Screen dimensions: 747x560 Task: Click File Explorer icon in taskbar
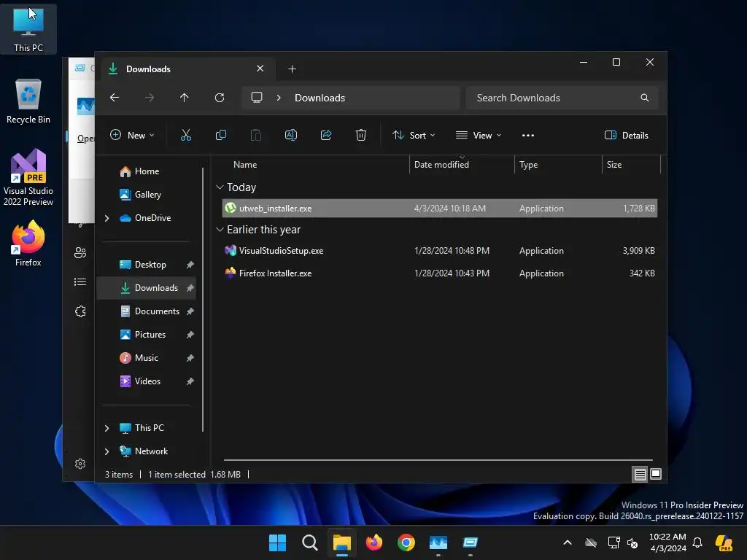tap(341, 542)
